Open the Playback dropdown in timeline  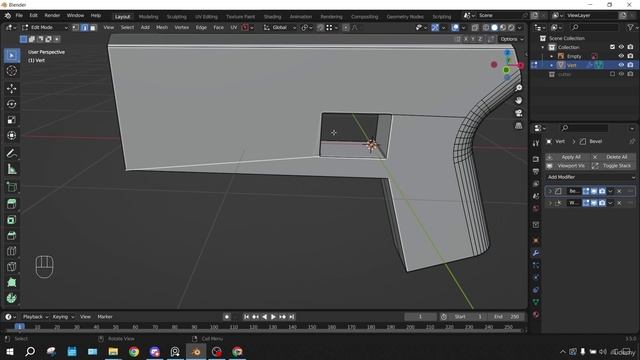35,317
